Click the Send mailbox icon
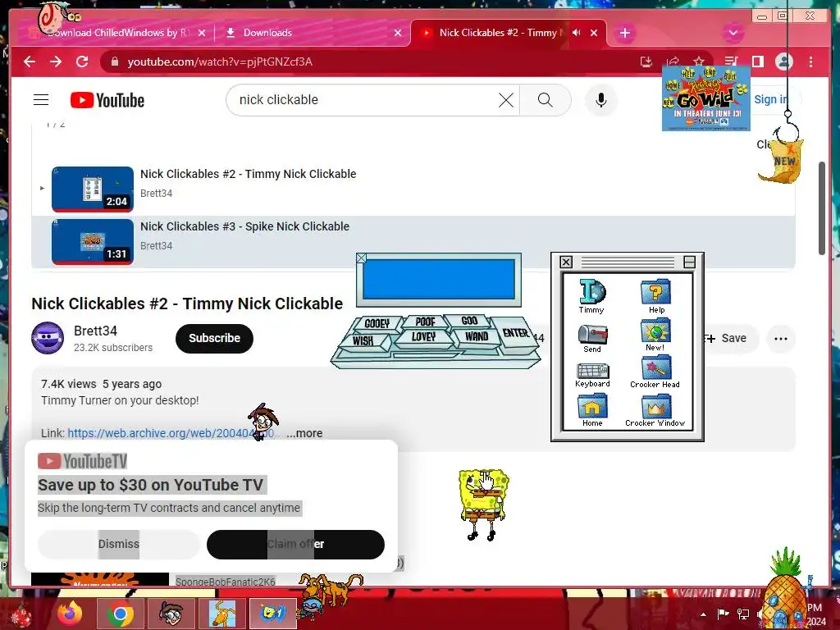 (592, 339)
